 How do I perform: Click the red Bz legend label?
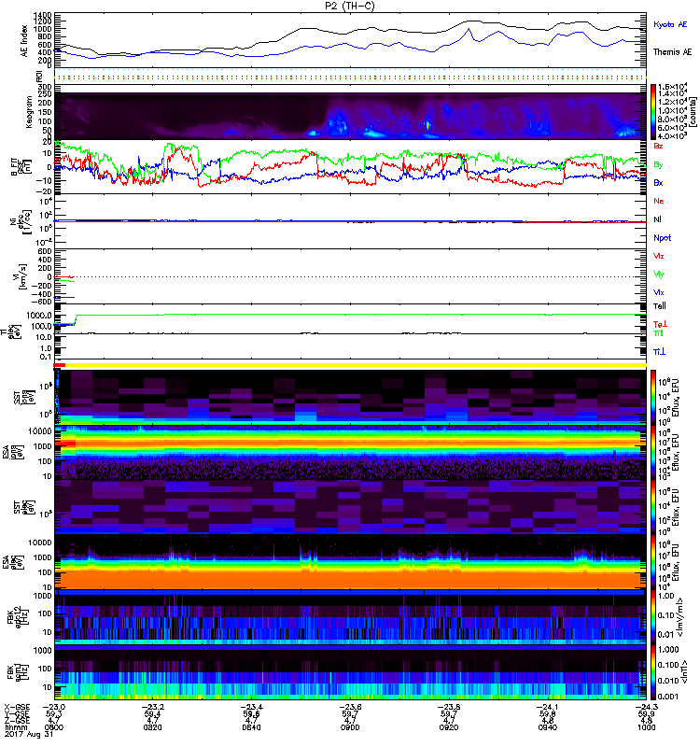click(658, 146)
